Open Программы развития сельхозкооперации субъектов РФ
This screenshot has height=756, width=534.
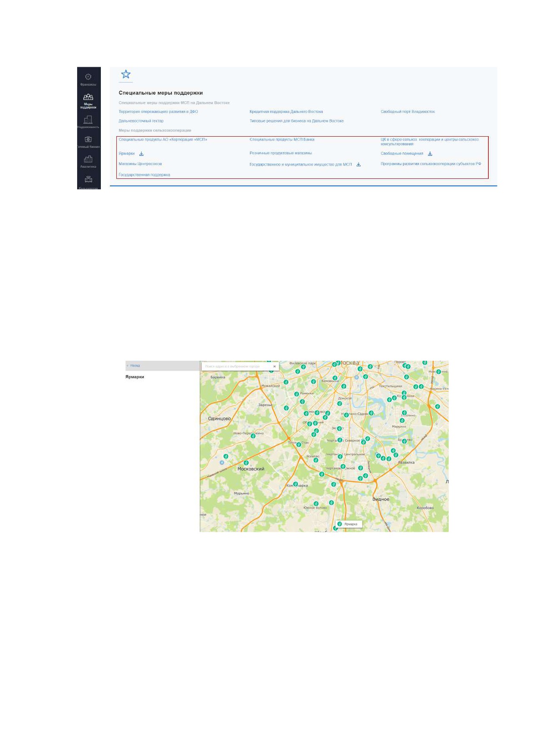tap(431, 164)
